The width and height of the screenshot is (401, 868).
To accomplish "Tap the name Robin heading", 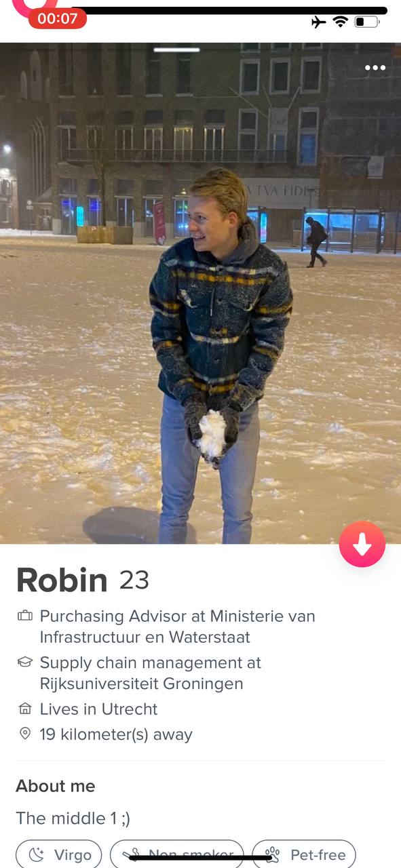I will point(62,580).
